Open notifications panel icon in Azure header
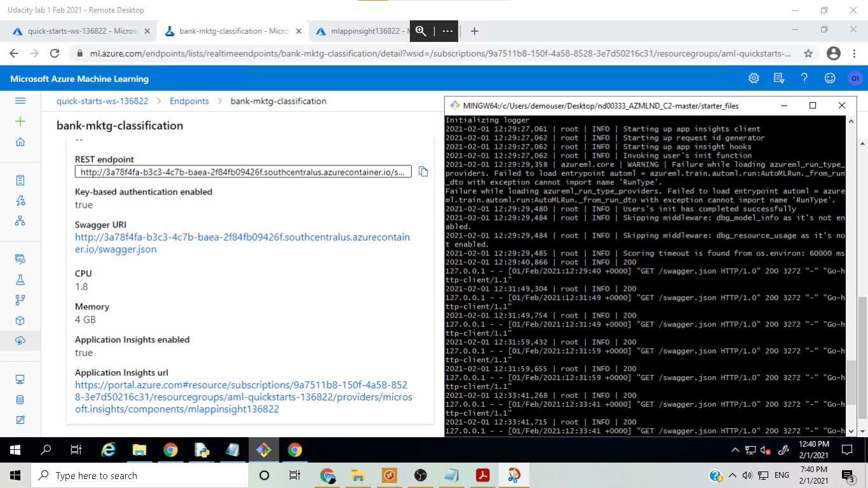 coord(779,78)
